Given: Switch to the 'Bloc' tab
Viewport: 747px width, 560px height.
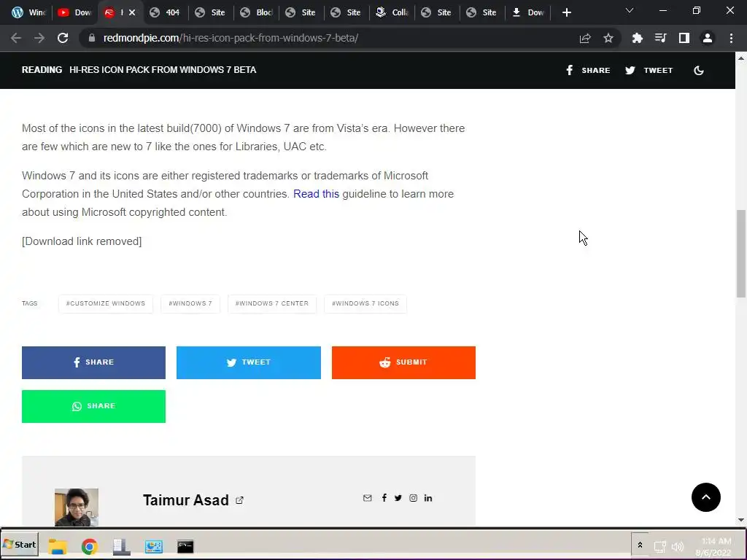Looking at the screenshot, I should tap(256, 12).
